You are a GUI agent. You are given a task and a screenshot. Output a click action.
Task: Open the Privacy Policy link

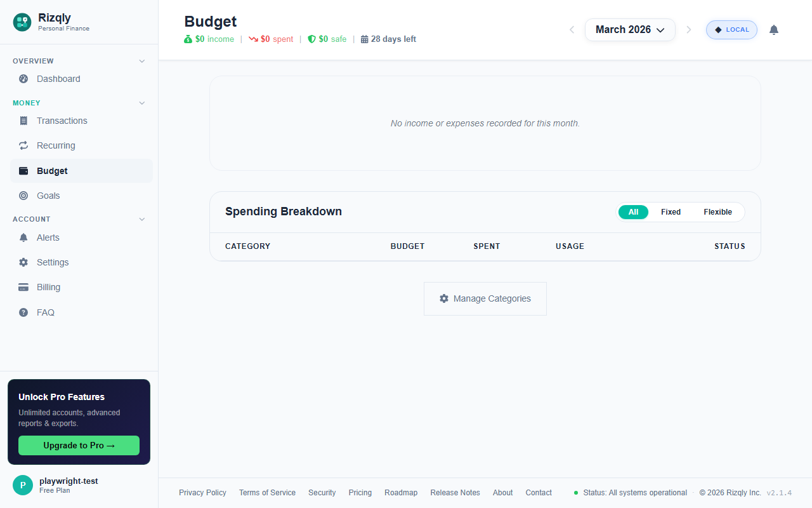pyautogui.click(x=202, y=492)
